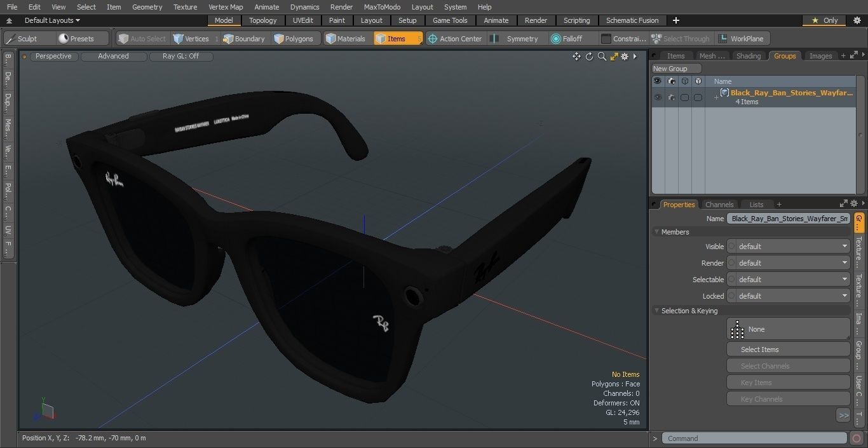Viewport: 868px width, 448px height.
Task: Open the Vertex Map menu
Action: point(226,7)
